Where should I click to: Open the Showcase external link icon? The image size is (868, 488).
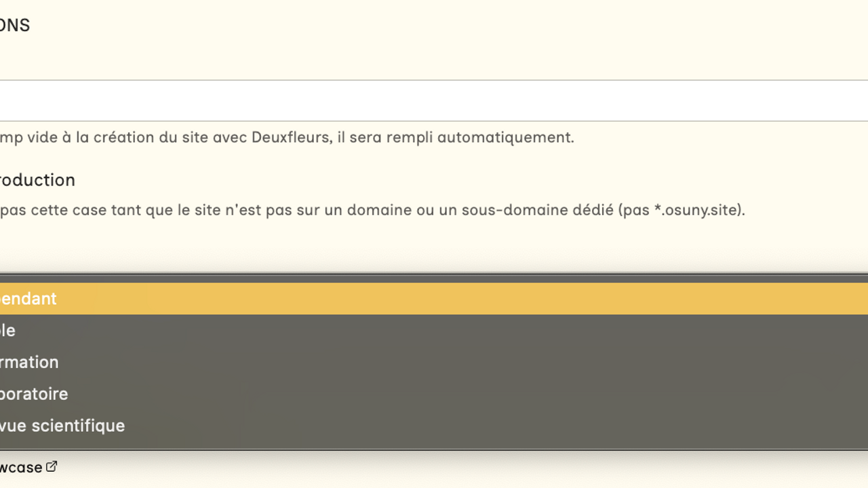point(52,467)
